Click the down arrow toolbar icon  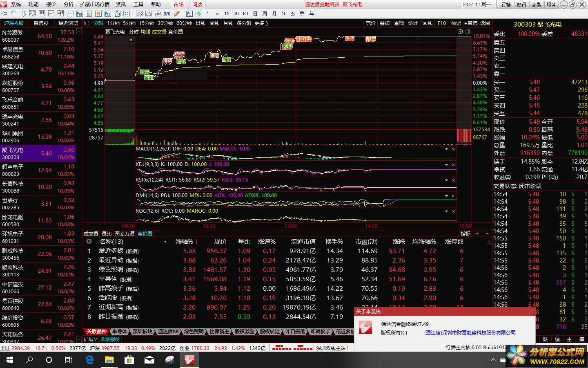tap(23, 13)
